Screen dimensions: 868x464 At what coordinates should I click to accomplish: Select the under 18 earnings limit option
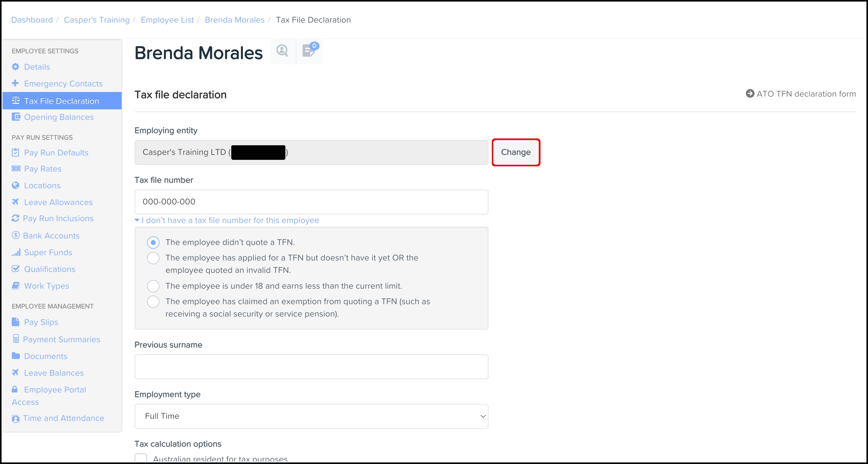tap(153, 286)
